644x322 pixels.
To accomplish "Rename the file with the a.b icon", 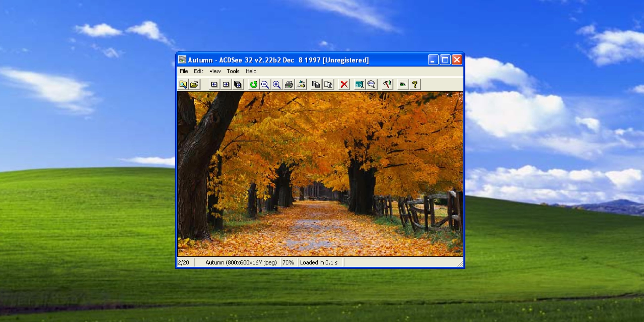I will pos(359,84).
